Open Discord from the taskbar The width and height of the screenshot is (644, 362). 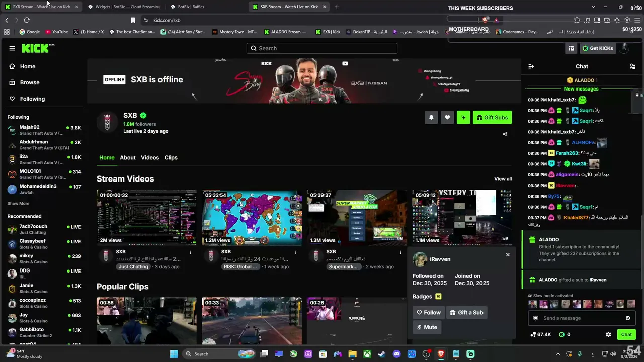click(396, 354)
